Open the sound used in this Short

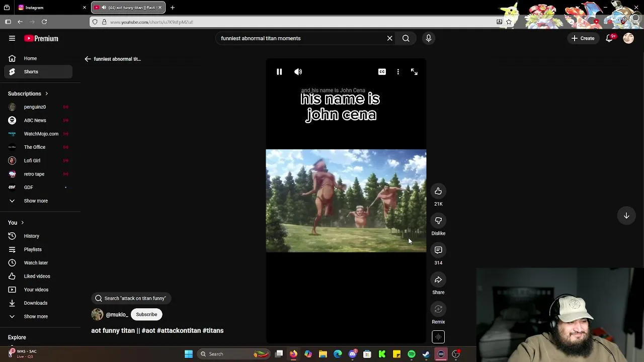438,337
